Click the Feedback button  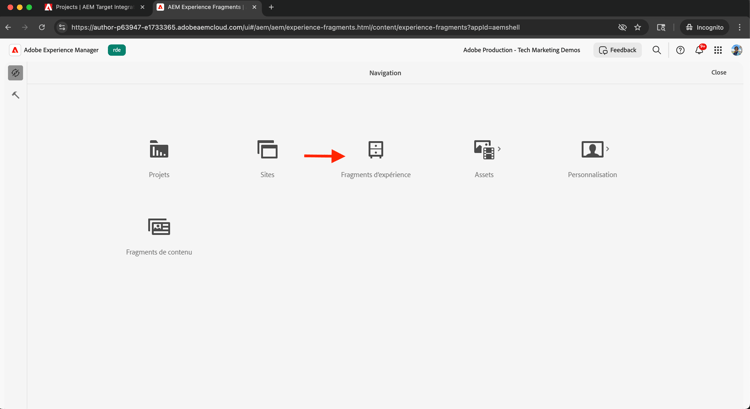coord(618,50)
